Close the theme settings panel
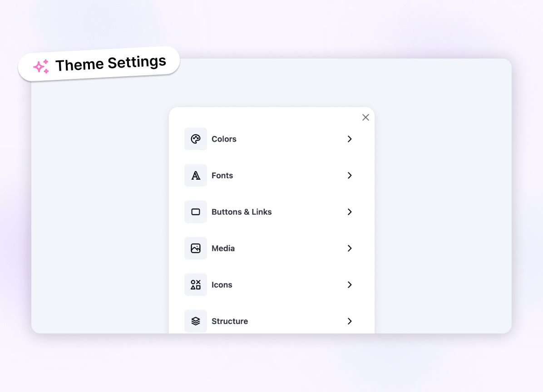The width and height of the screenshot is (543, 392). point(365,118)
